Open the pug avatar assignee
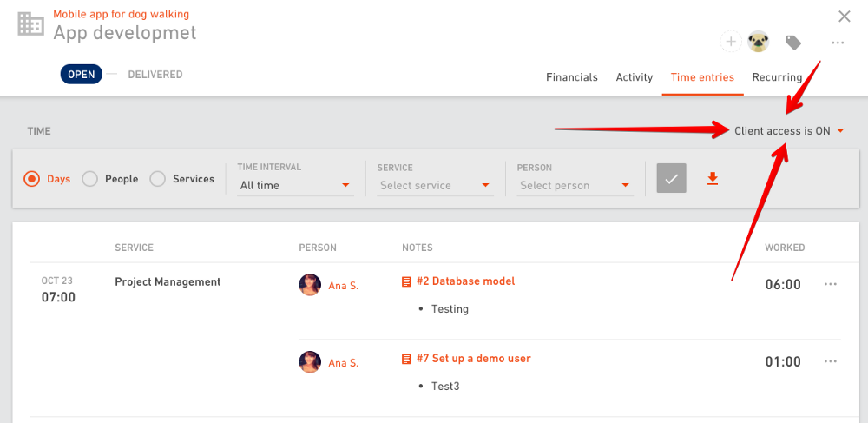The image size is (868, 423). click(759, 42)
